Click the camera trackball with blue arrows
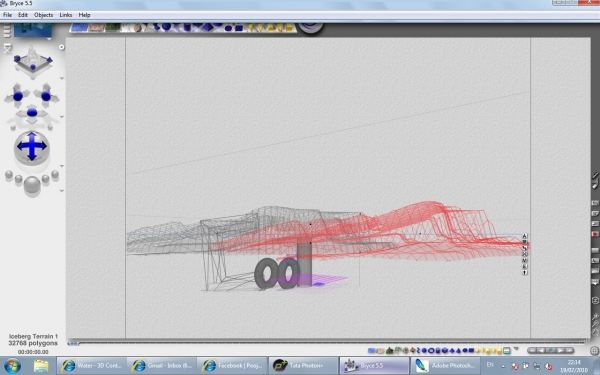Screen dimensions: 600x375 pos(32,147)
